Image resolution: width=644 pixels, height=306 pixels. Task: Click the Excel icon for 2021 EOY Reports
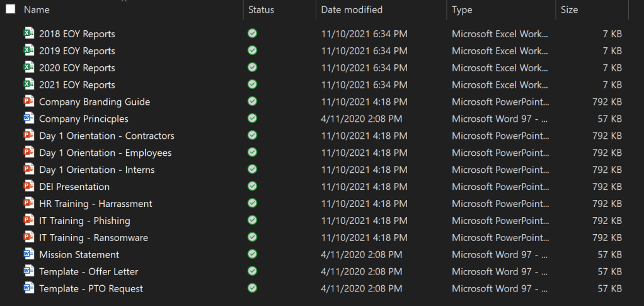click(28, 85)
